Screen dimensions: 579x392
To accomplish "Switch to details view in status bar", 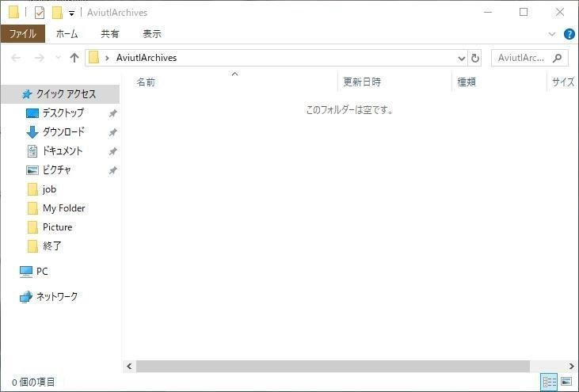I will click(x=549, y=382).
